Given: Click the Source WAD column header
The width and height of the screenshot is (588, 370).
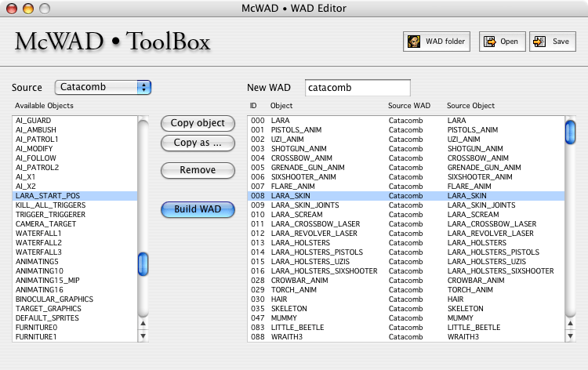Looking at the screenshot, I should point(408,106).
